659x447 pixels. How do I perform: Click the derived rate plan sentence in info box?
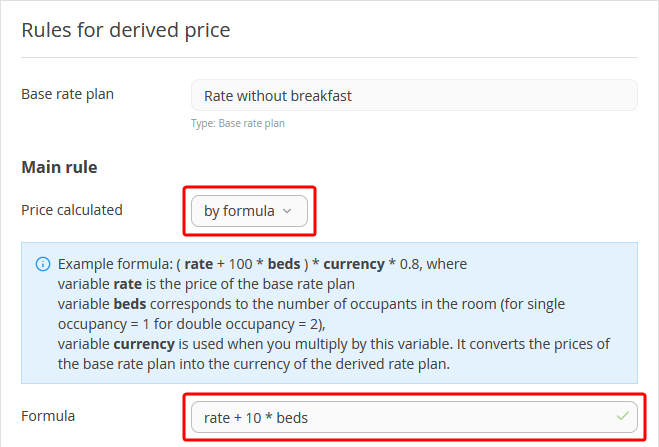254,364
